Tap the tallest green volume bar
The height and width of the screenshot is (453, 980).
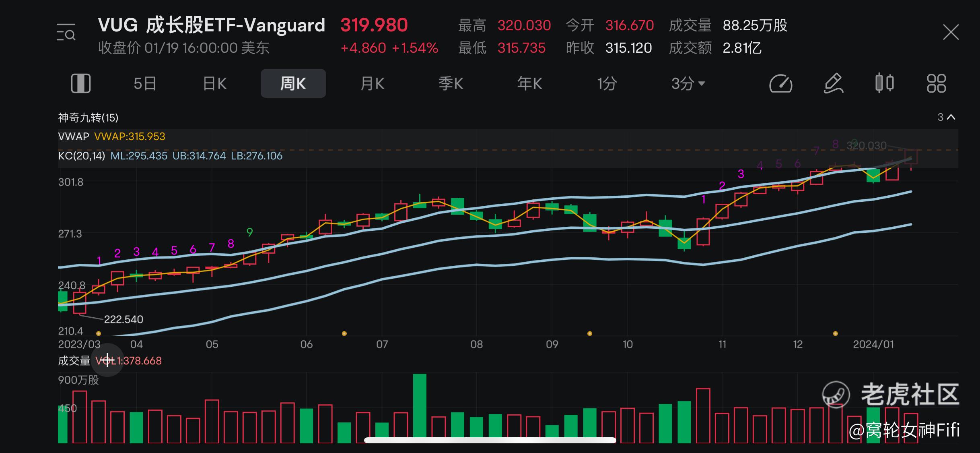[420, 408]
